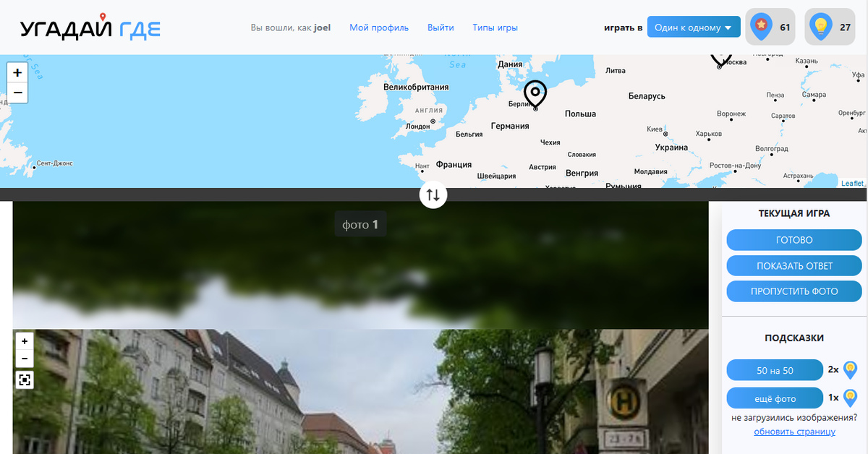Image resolution: width=868 pixels, height=454 pixels.
Task: Click Волгоград city label on the map
Action: (x=771, y=148)
